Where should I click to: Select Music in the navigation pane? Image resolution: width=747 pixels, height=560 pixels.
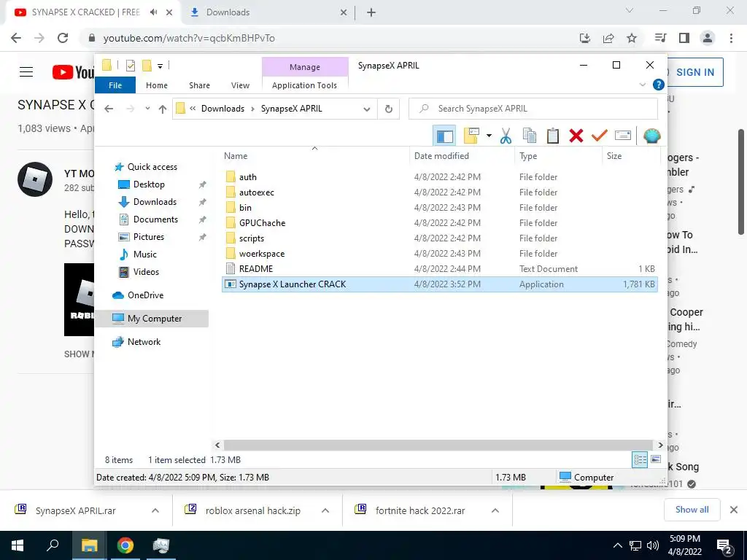pyautogui.click(x=145, y=254)
